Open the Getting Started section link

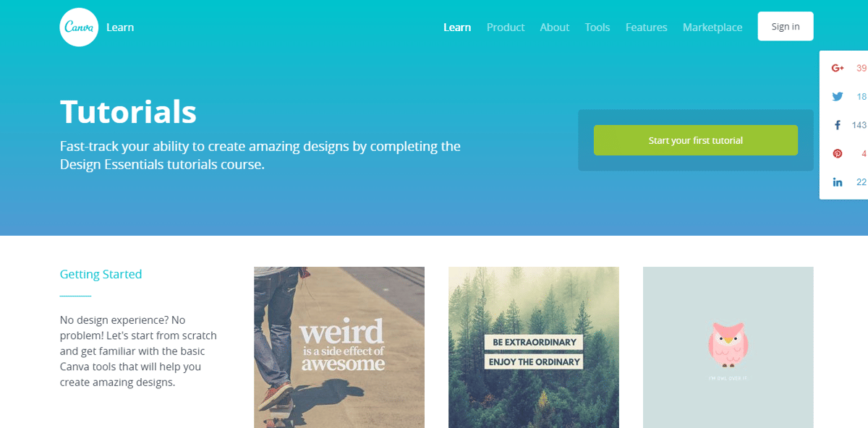pos(101,274)
